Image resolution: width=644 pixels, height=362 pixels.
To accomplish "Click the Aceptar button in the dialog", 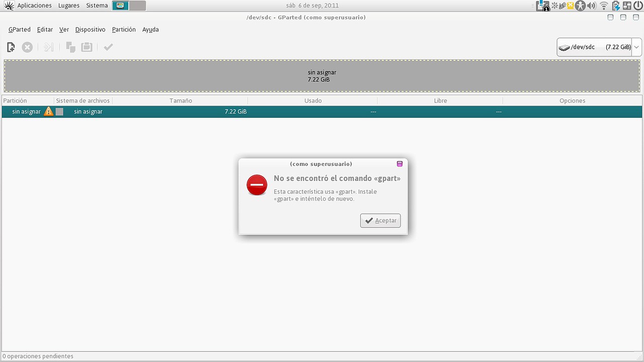I will (380, 220).
